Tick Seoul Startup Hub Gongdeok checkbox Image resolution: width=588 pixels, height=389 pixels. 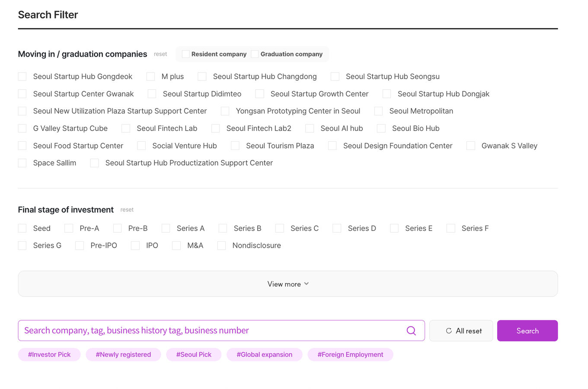(22, 77)
